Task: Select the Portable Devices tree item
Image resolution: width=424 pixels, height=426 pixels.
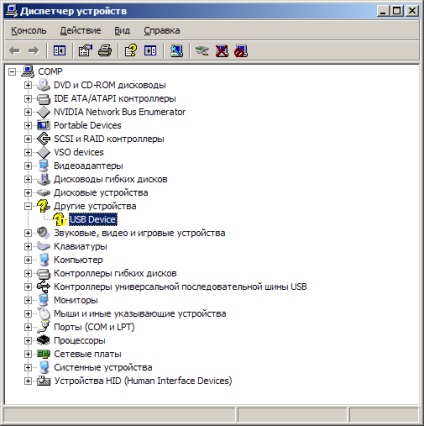Action: tap(87, 125)
